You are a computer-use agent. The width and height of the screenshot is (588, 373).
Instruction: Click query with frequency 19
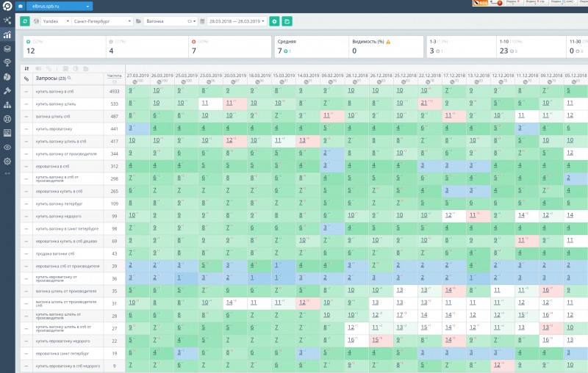(62, 353)
